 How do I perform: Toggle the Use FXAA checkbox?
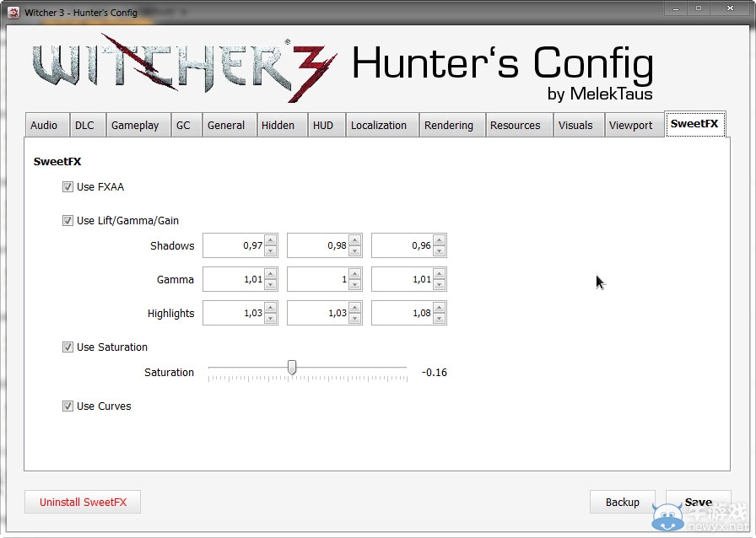point(67,186)
